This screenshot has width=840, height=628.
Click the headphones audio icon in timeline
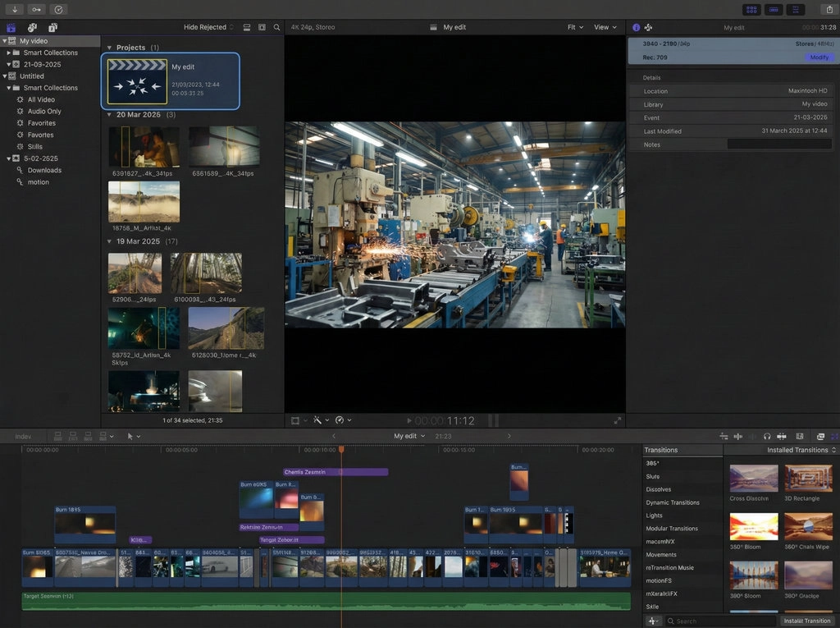[x=767, y=437]
